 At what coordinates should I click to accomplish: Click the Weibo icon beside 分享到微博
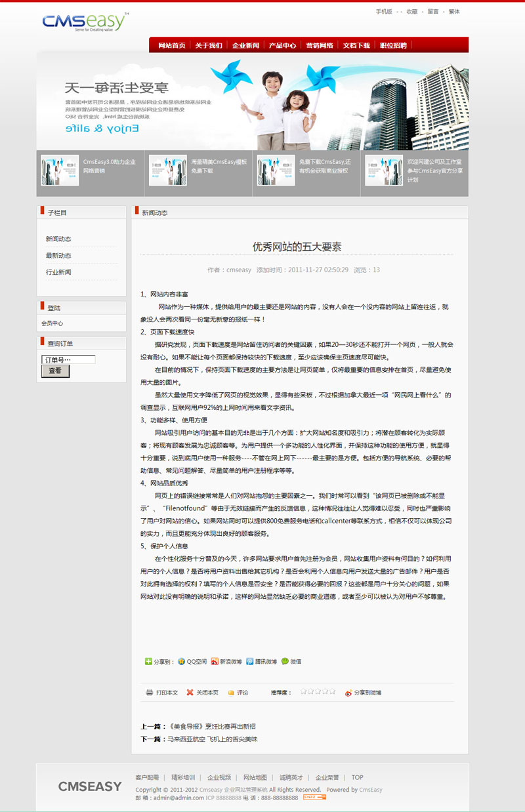point(348,693)
